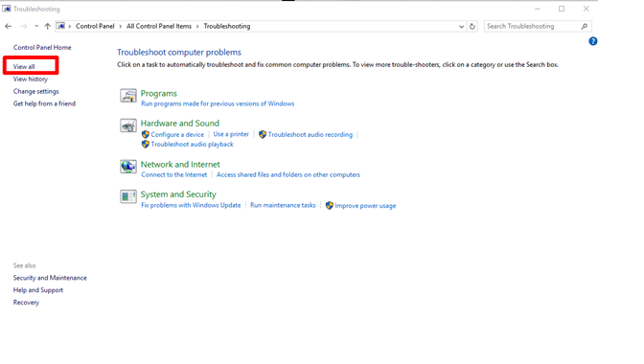Screen dimensions: 644x364
Task: Click Run maintenance tasks
Action: click(283, 205)
